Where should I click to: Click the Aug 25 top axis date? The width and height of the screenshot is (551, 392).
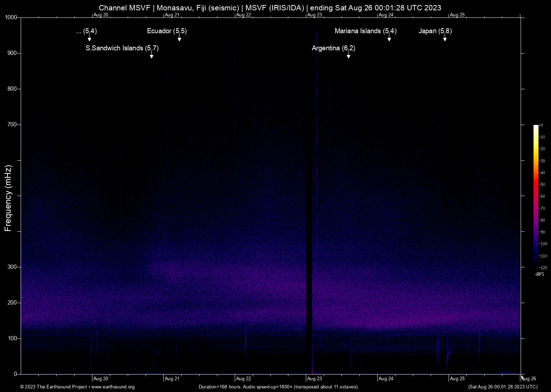tap(457, 15)
